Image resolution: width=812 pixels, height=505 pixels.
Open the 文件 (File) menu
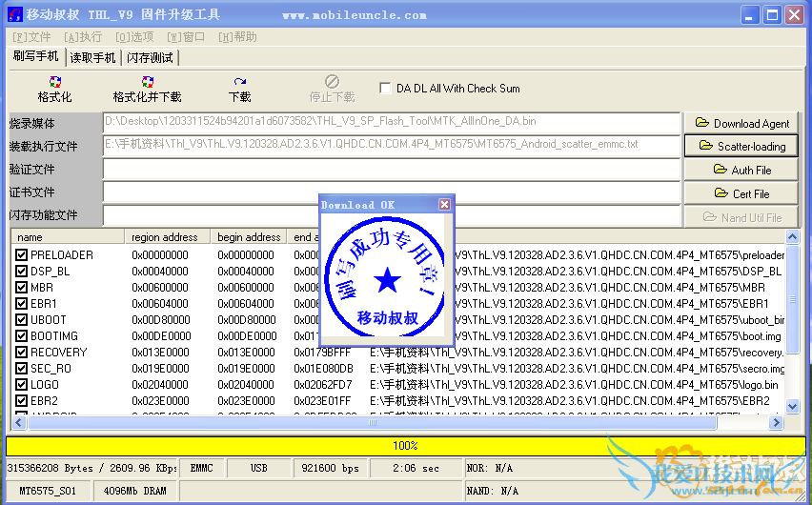click(x=31, y=36)
